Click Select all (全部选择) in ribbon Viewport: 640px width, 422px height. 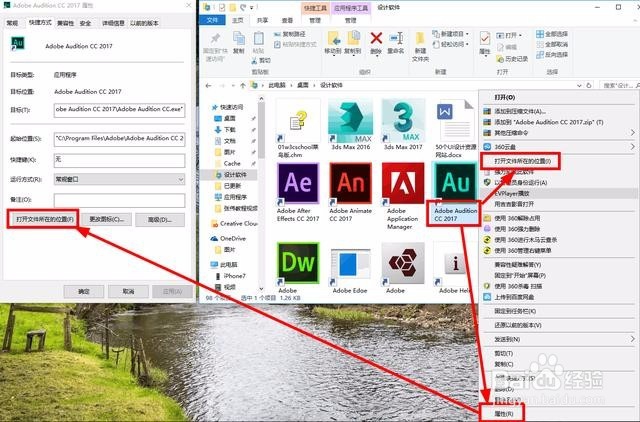click(552, 34)
